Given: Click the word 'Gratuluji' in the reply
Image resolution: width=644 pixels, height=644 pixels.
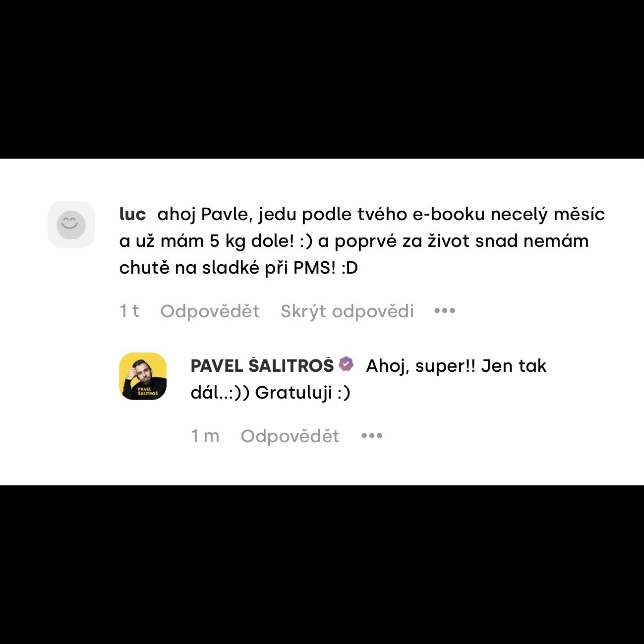Looking at the screenshot, I should [293, 393].
